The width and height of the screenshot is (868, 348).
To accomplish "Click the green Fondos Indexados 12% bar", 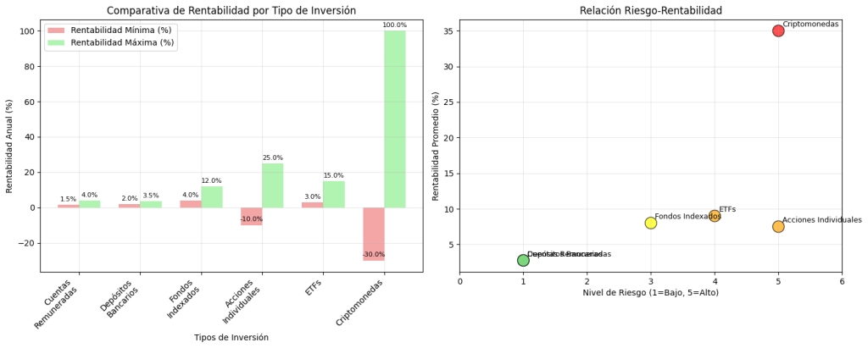I will pos(211,196).
